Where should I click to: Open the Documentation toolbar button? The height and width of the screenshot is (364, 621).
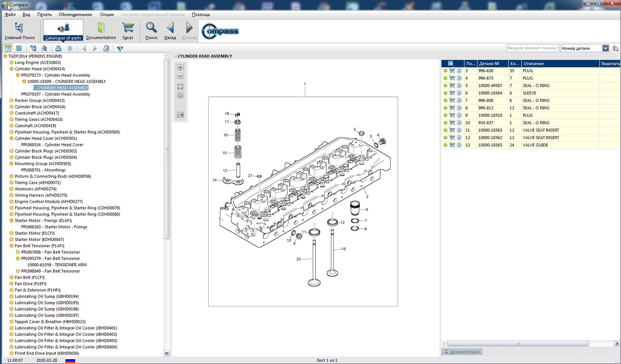pyautogui.click(x=101, y=31)
